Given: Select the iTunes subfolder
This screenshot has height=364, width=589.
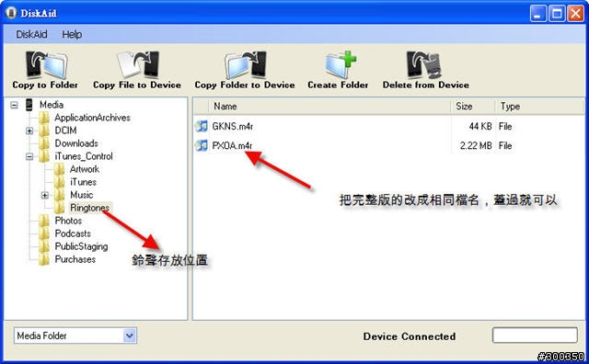Looking at the screenshot, I should click(x=83, y=182).
